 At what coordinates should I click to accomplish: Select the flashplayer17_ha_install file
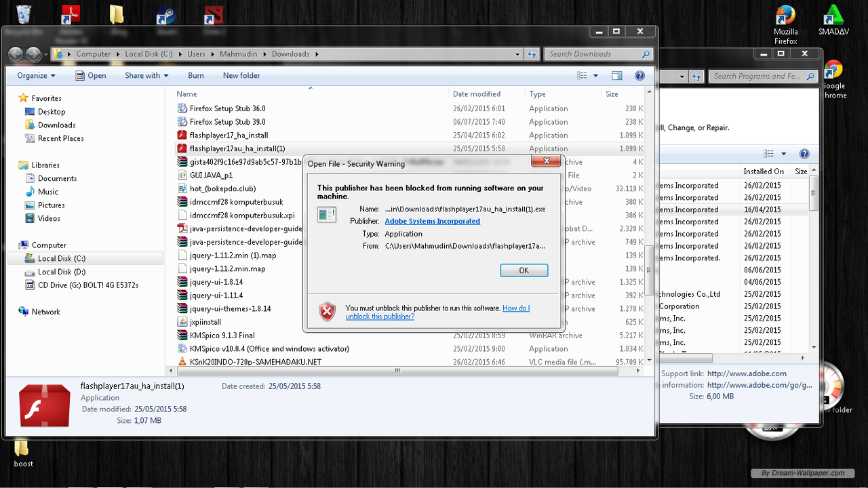[x=229, y=136]
